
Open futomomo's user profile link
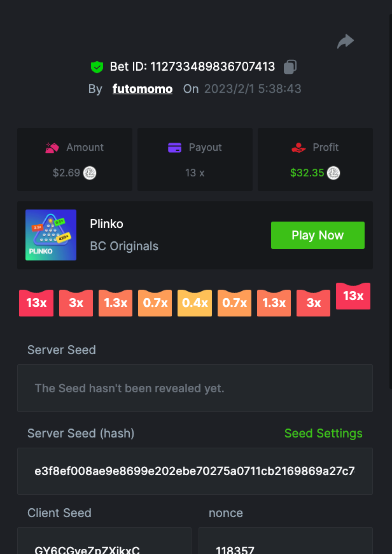(143, 89)
